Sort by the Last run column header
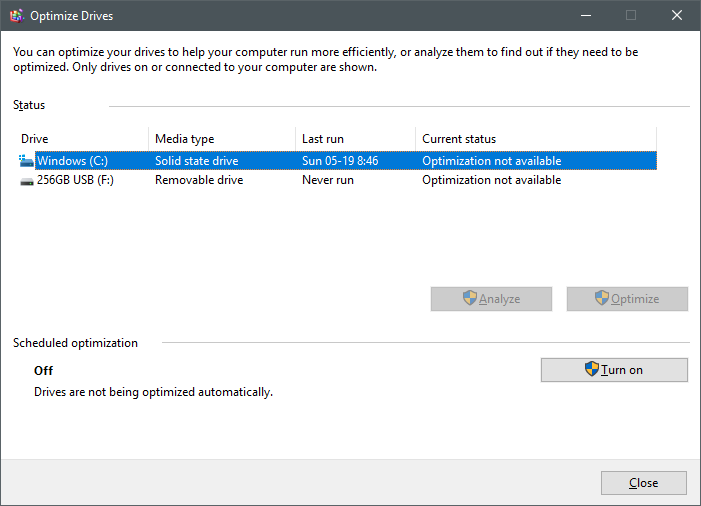Screen dimensions: 701x506 [354, 139]
